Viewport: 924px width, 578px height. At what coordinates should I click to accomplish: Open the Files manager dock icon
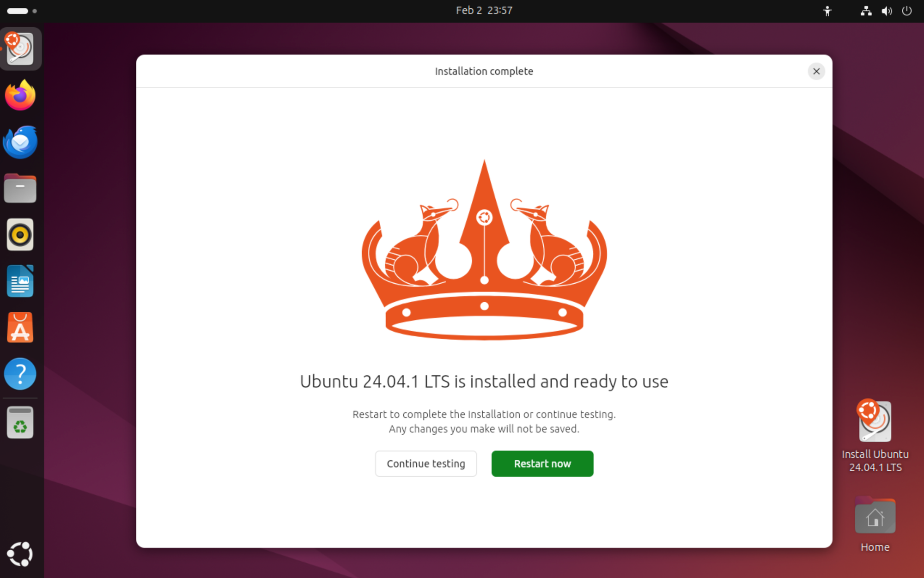[x=20, y=189]
